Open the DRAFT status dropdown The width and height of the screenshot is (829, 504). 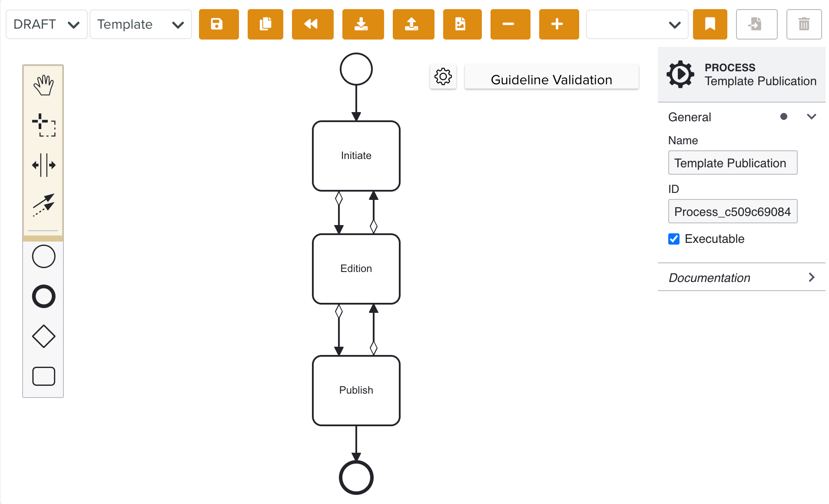46,24
